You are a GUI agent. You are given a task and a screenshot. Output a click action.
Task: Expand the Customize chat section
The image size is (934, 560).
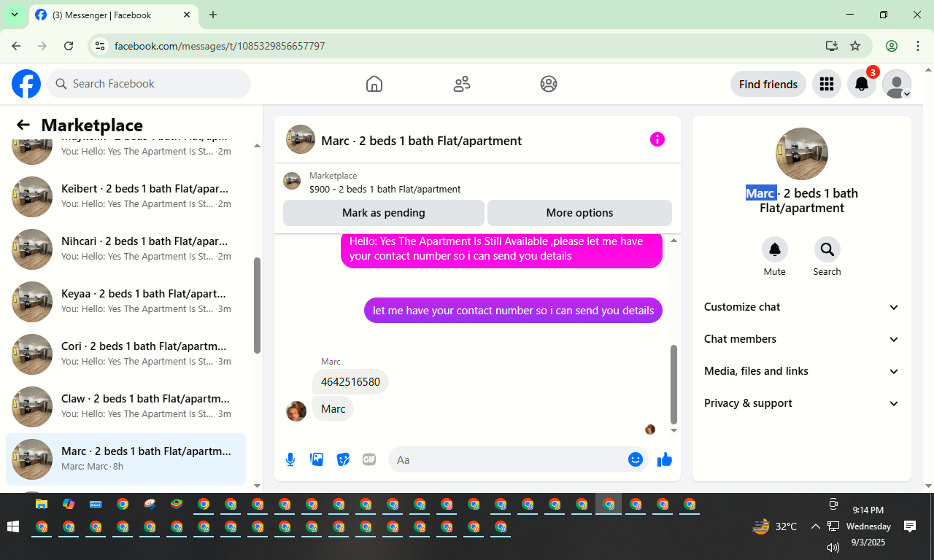pyautogui.click(x=802, y=307)
